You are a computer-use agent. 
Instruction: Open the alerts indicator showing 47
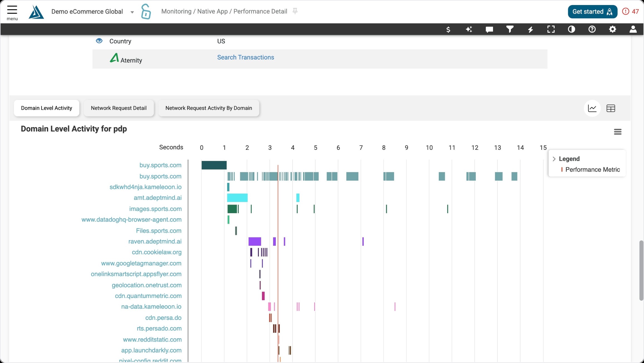[630, 11]
